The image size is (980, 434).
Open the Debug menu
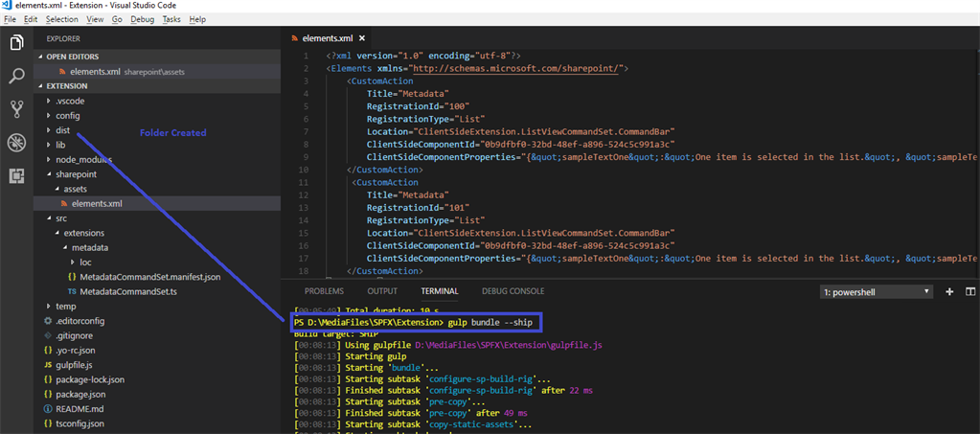point(143,19)
